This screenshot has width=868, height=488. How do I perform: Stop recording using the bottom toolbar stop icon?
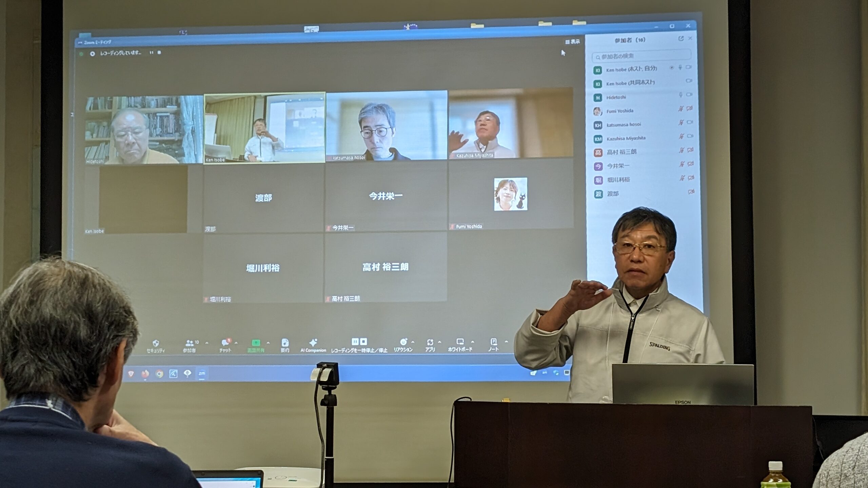coord(363,341)
